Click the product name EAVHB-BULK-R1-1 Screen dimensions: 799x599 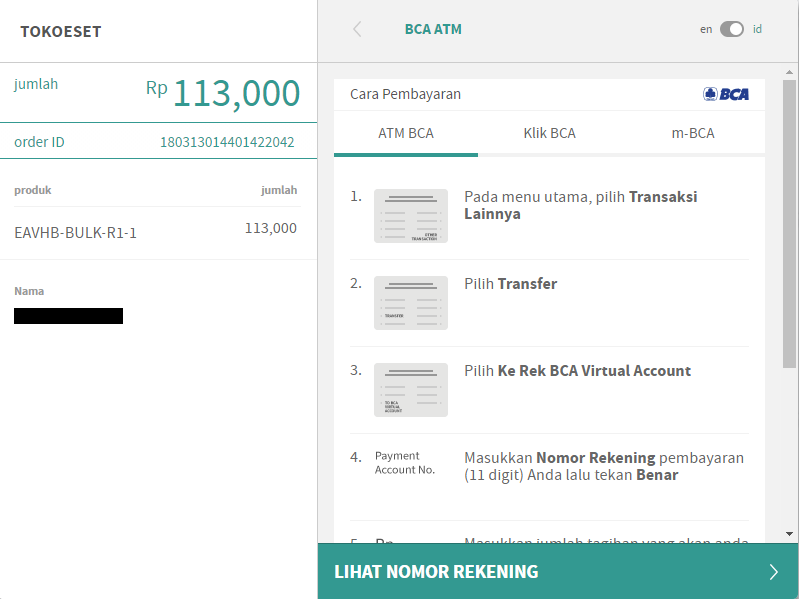click(75, 233)
